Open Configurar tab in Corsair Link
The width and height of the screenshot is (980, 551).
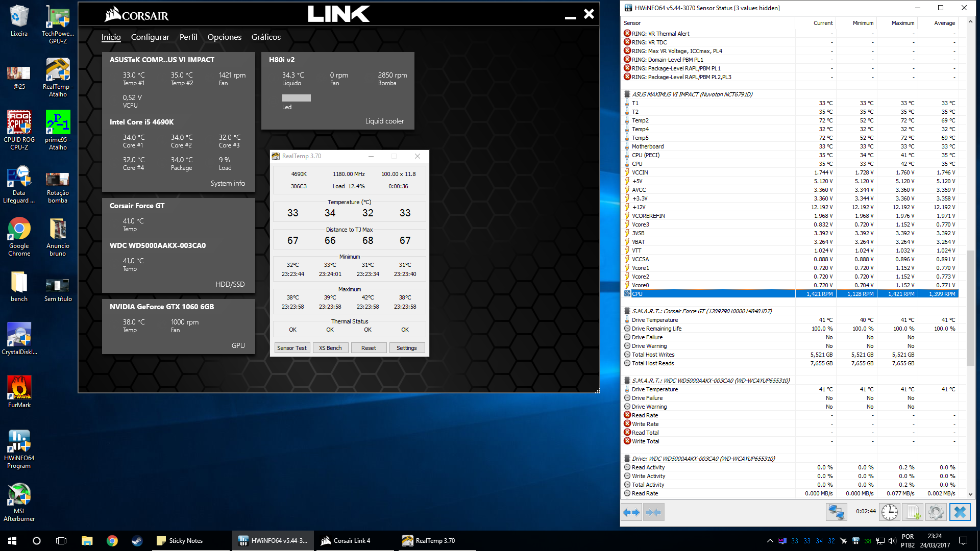150,37
